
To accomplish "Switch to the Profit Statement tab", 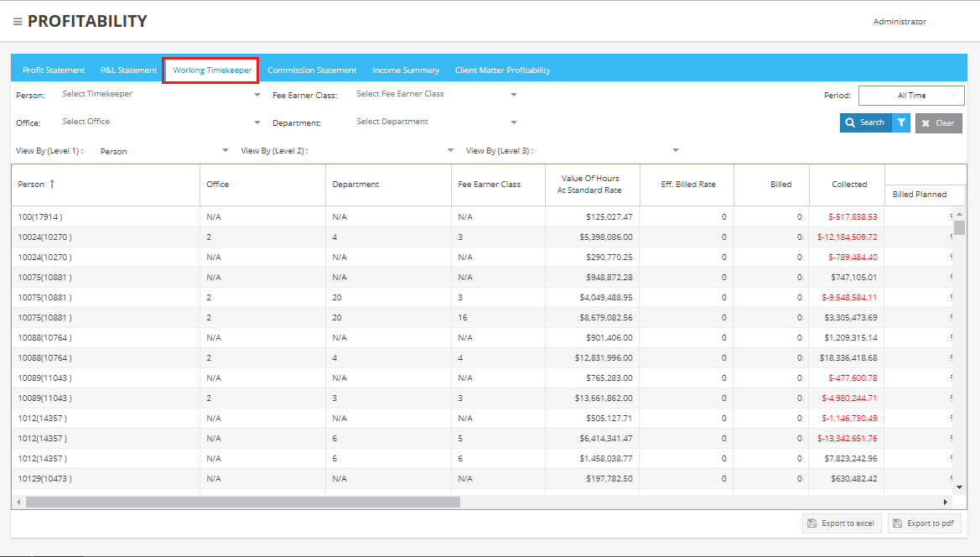I will pyautogui.click(x=54, y=70).
